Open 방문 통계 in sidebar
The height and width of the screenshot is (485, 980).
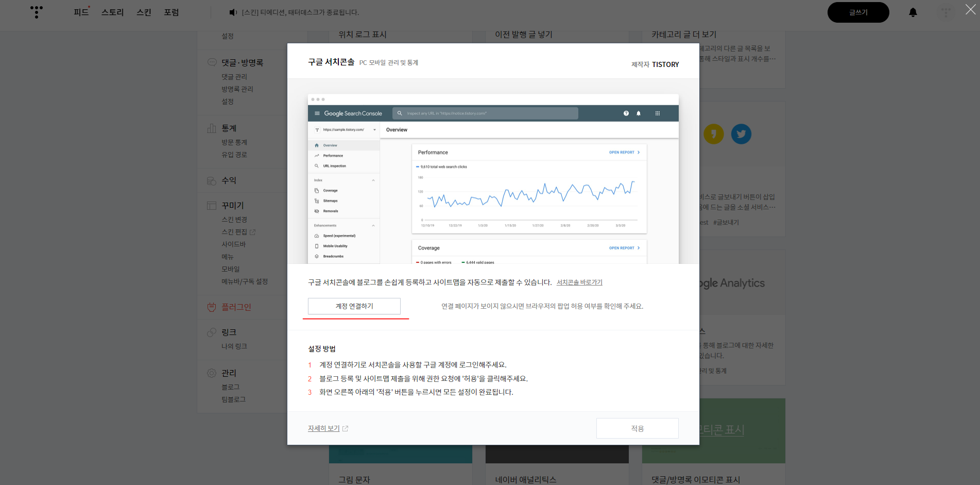point(234,142)
